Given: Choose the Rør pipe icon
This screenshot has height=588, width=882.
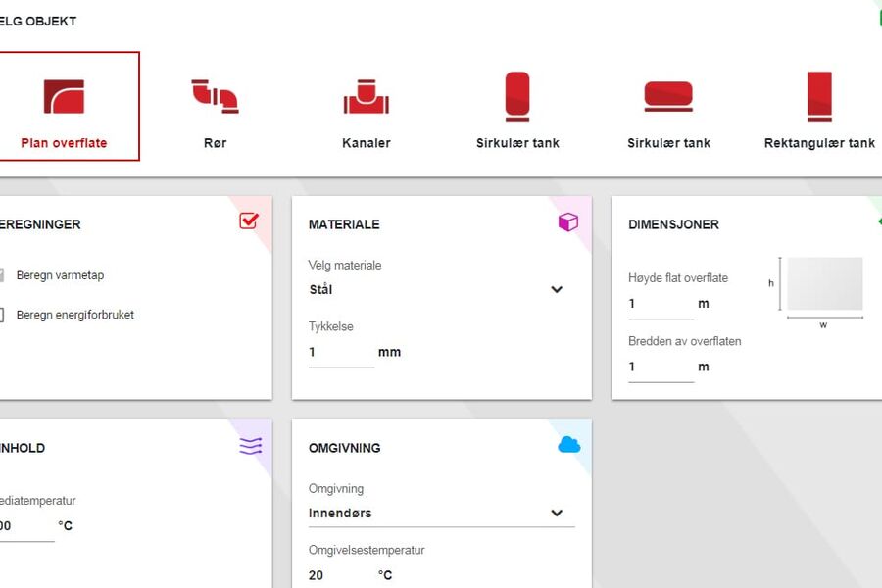Looking at the screenshot, I should (215, 97).
